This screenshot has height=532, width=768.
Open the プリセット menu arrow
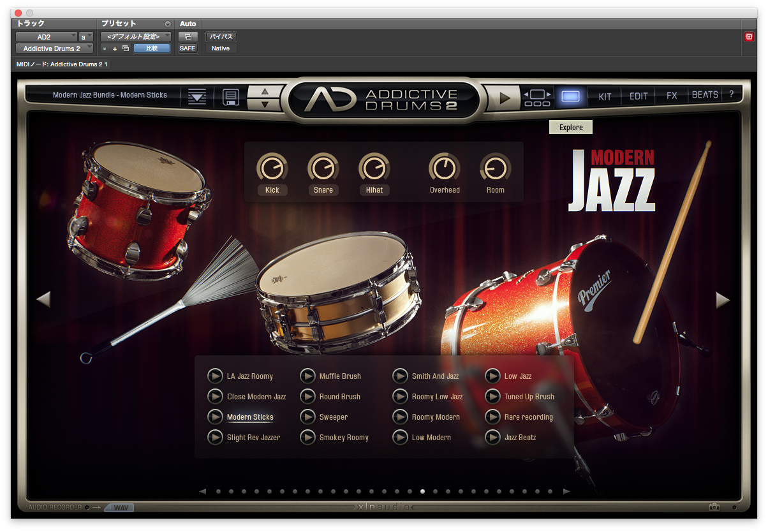168,24
